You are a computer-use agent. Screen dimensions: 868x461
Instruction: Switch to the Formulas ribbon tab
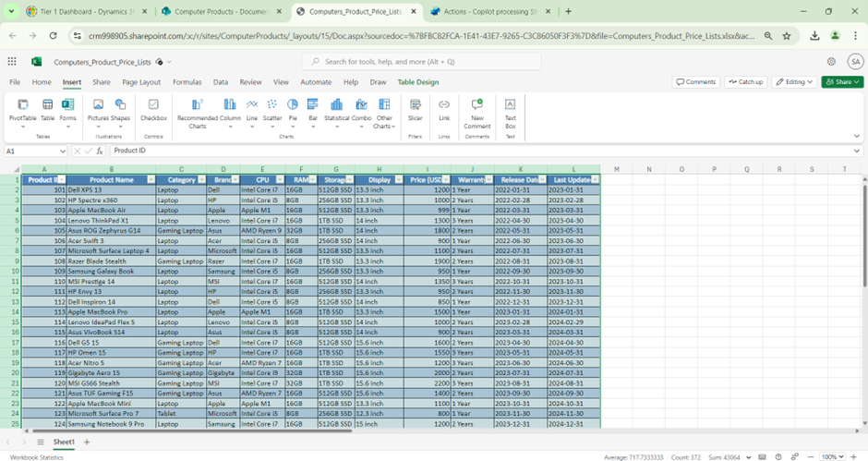click(187, 82)
